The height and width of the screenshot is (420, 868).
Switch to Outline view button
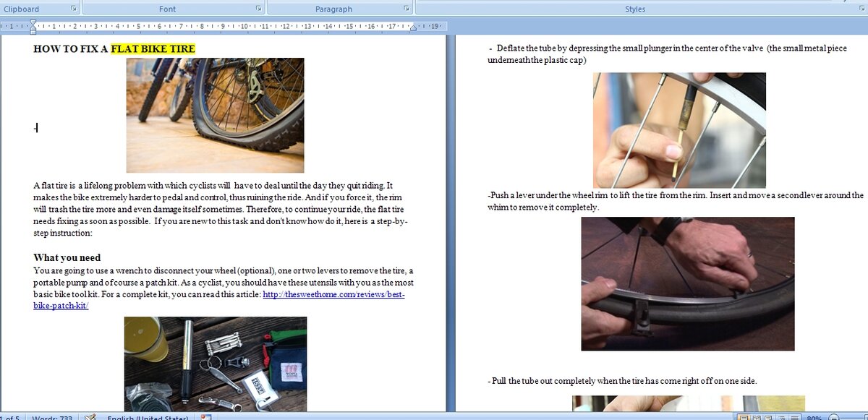pos(782,417)
